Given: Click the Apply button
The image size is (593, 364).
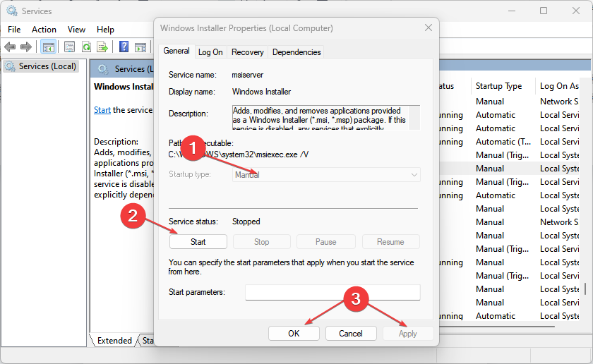Looking at the screenshot, I should 408,334.
